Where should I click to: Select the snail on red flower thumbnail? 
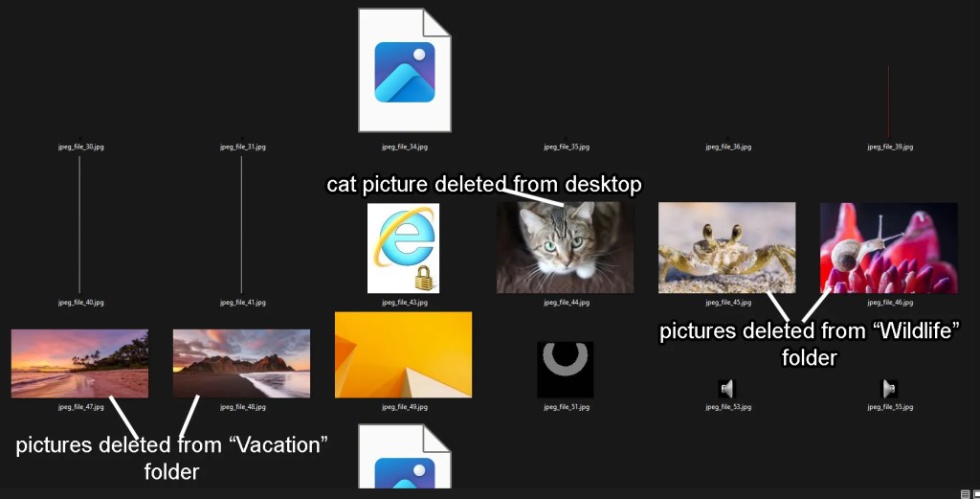click(x=888, y=247)
